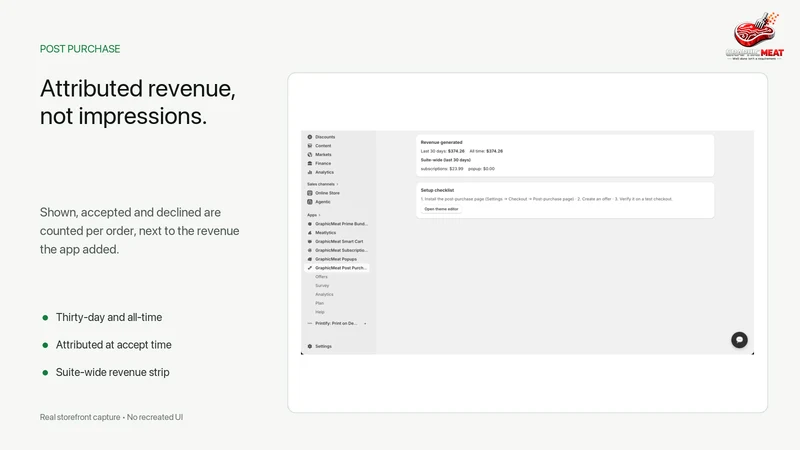The width and height of the screenshot is (800, 450).
Task: Click the Printify app icon
Action: 310,323
